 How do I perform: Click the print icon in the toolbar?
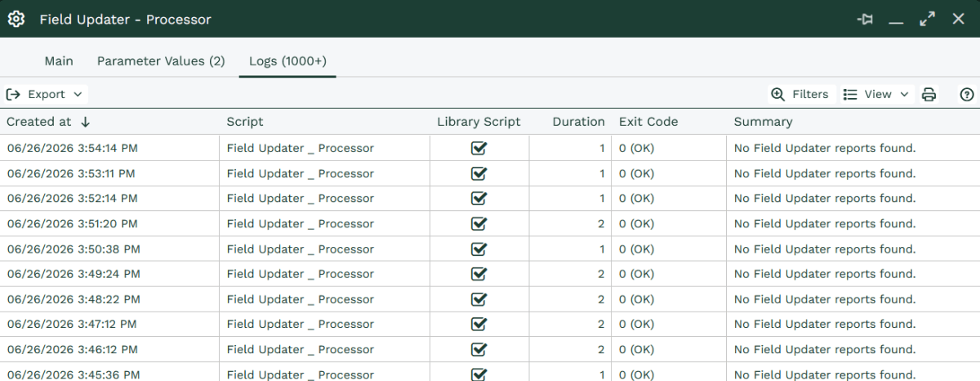(929, 94)
